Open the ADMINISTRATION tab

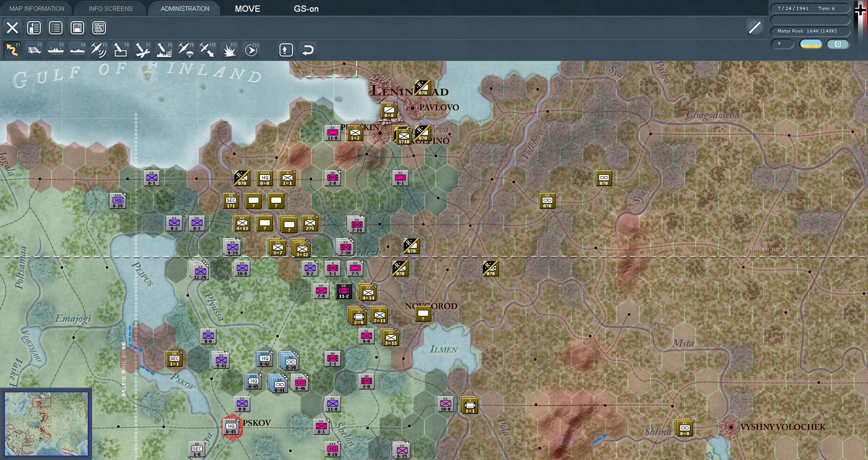[185, 9]
